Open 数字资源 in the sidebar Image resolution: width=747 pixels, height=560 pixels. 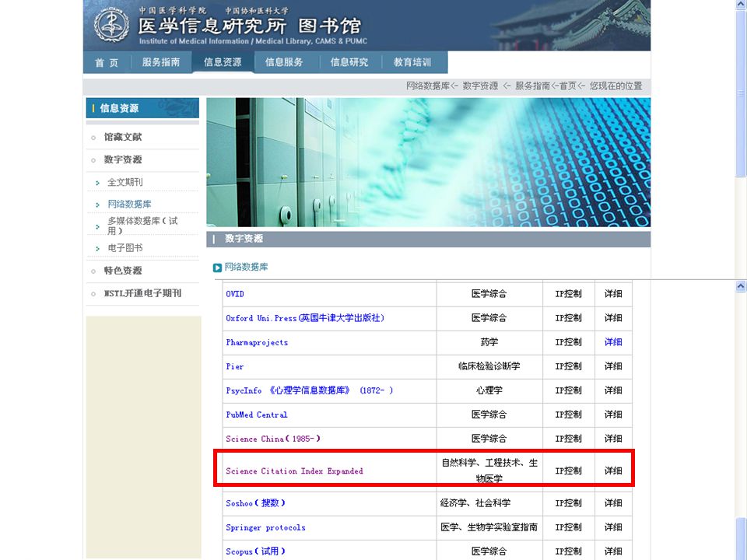tap(123, 159)
